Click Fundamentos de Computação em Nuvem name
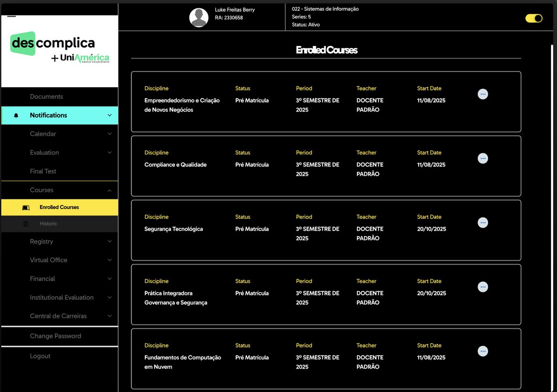Viewport: 557px width, 392px height. click(x=183, y=362)
